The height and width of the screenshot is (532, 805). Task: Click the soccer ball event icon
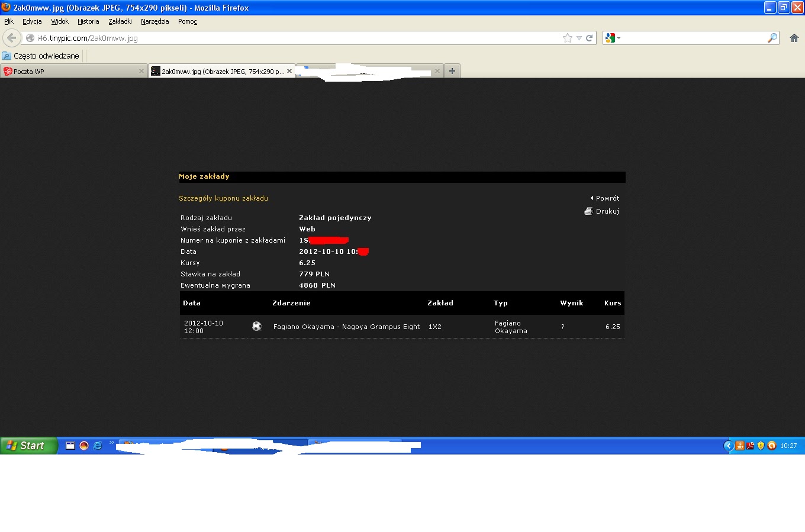[x=257, y=326]
